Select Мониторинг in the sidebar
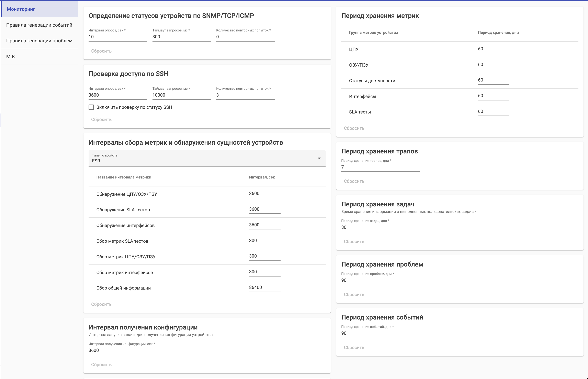The width and height of the screenshot is (588, 379). 21,9
